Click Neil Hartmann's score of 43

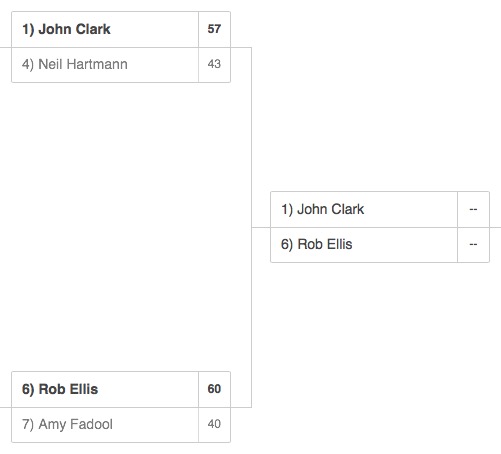(x=214, y=64)
